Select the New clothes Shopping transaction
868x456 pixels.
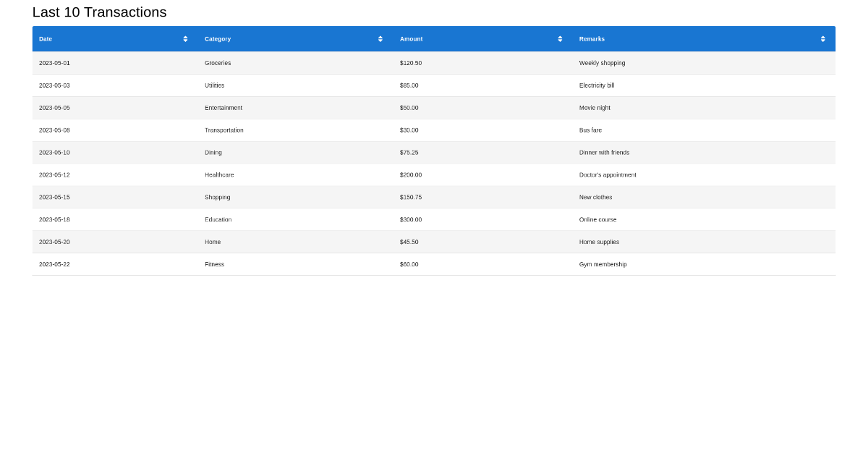pos(289,197)
